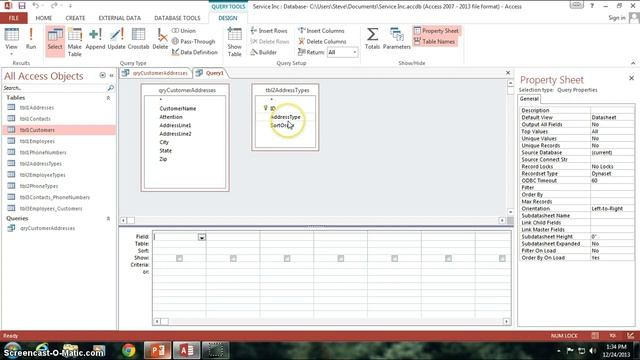Choose the Delete query type
640x360 pixels.
[x=160, y=39]
